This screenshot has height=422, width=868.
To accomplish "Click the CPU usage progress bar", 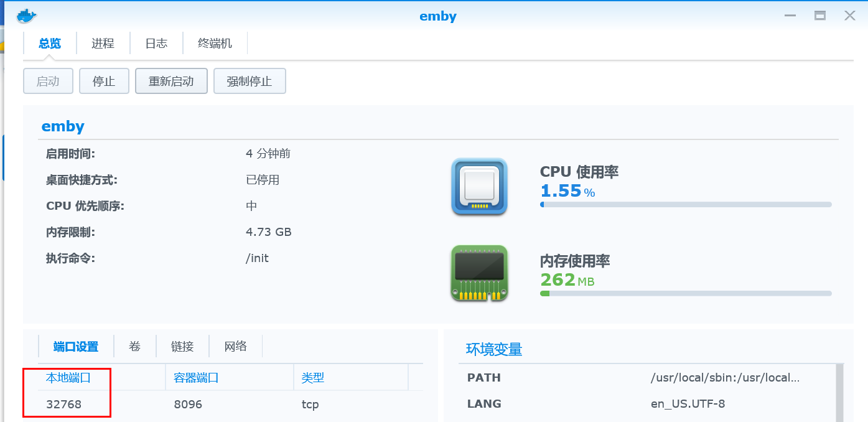I will [x=686, y=204].
